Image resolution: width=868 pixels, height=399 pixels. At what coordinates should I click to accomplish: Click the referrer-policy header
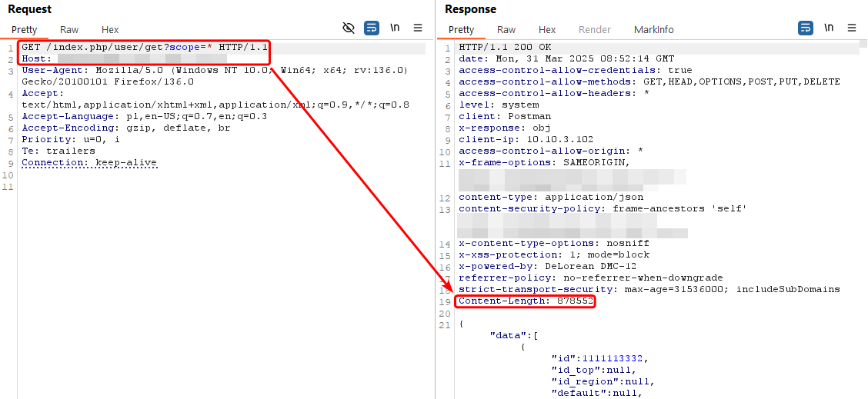(x=591, y=278)
